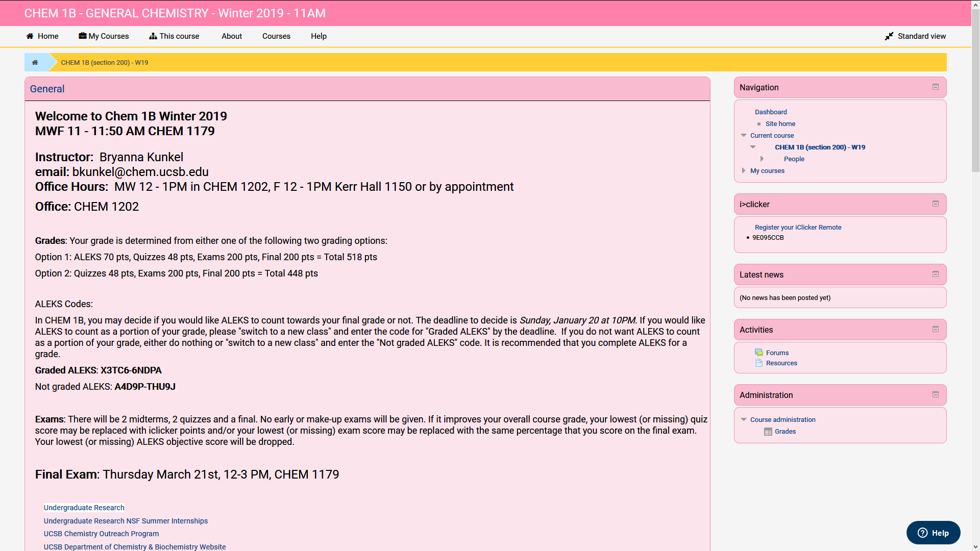Open Resources activity link
This screenshot has height=551, width=980.
coord(781,363)
